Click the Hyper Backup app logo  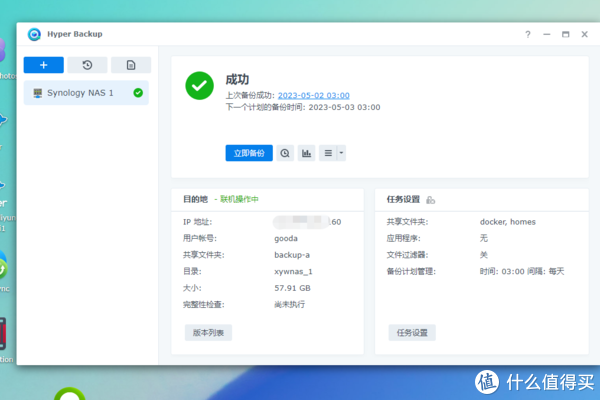34,34
